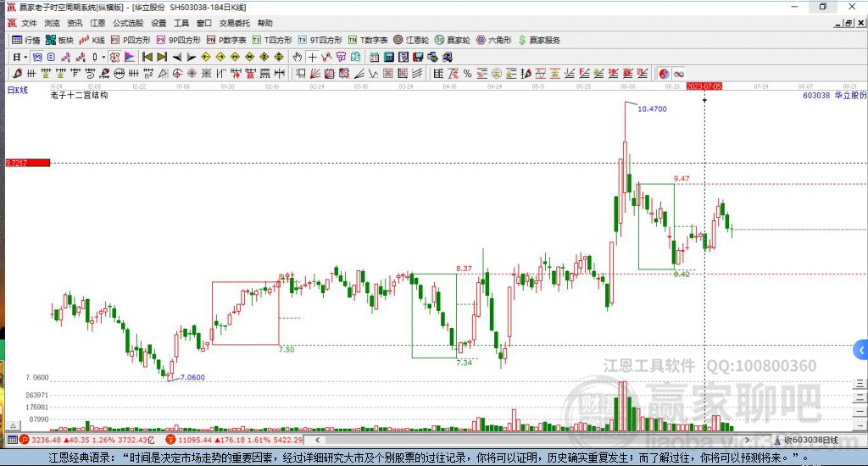Open the 公式选股 menu
Viewport: 868px width, 466px height.
(128, 23)
